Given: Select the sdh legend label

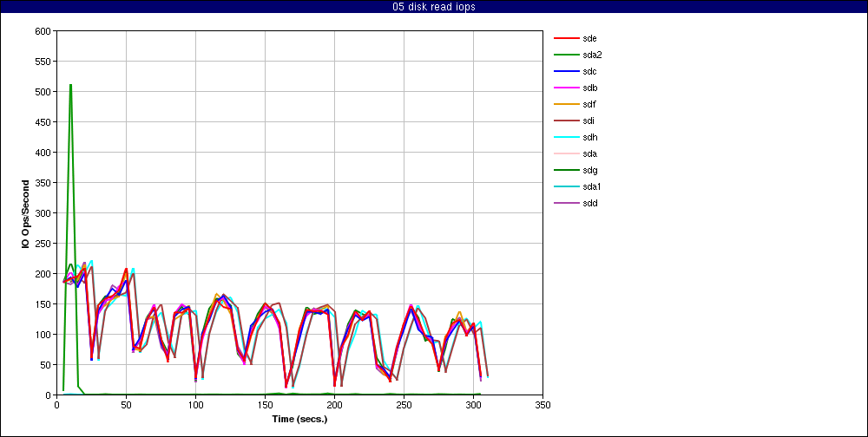Looking at the screenshot, I should coord(589,137).
